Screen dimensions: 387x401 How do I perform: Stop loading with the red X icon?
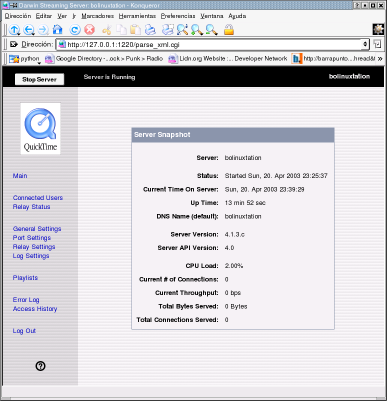click(x=89, y=30)
